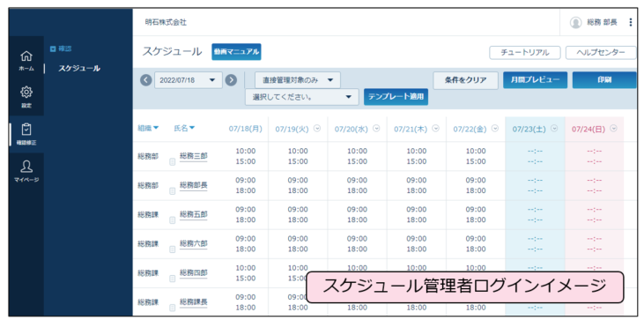Click 総務五郎's empty 07/23 Saturday cell
Viewport: 644px width, 320px height.
tap(535, 214)
